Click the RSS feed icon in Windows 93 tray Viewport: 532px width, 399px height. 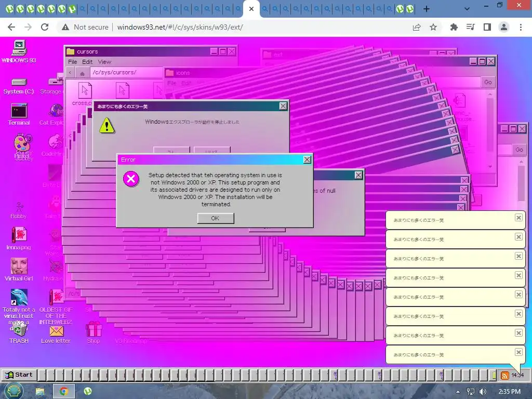click(505, 375)
